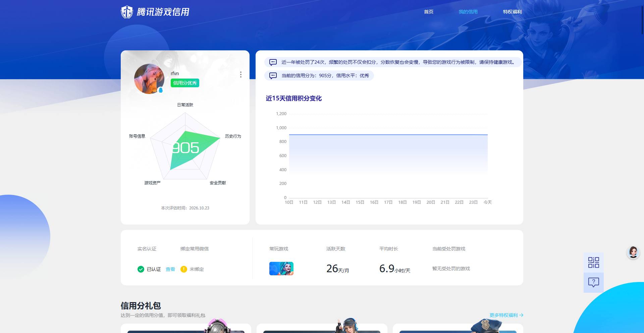The height and width of the screenshot is (333, 644).
Task: Click the username rfvn
Action: [x=175, y=74]
